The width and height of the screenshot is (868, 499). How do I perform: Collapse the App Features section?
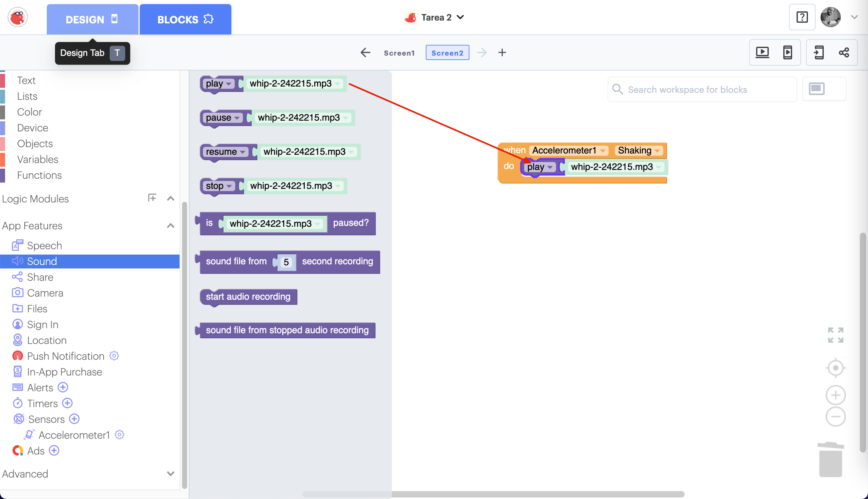pyautogui.click(x=170, y=225)
